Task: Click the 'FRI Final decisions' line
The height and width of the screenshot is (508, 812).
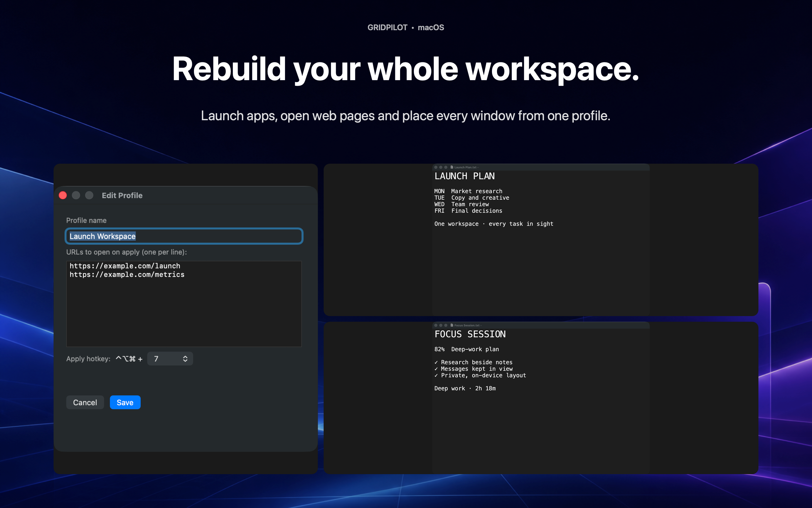Action: pyautogui.click(x=468, y=211)
